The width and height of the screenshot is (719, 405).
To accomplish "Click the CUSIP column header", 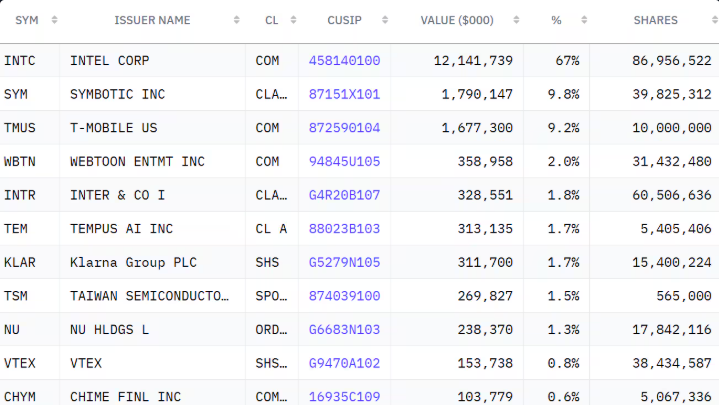I will click(344, 20).
